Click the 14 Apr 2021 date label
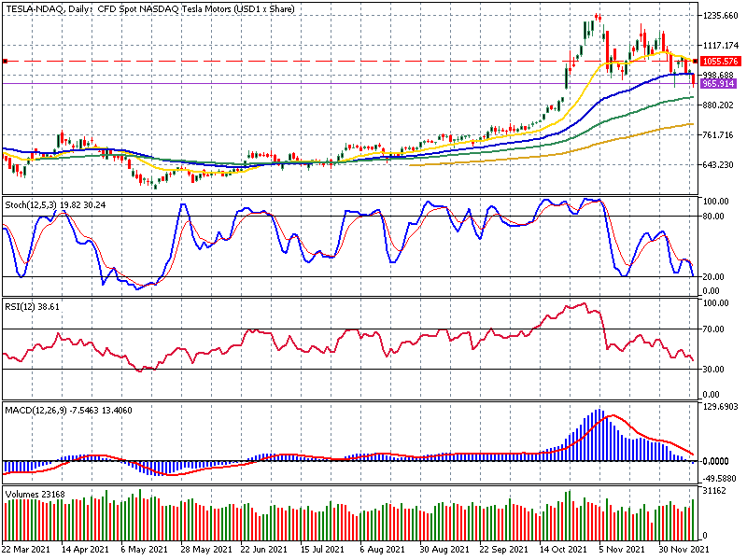Image resolution: width=747 pixels, height=560 pixels. pyautogui.click(x=86, y=550)
